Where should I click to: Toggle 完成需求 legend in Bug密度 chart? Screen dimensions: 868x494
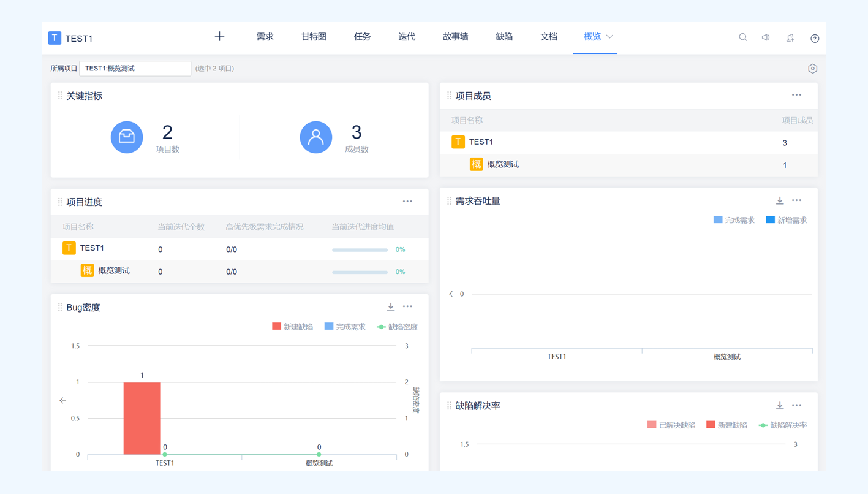click(345, 327)
